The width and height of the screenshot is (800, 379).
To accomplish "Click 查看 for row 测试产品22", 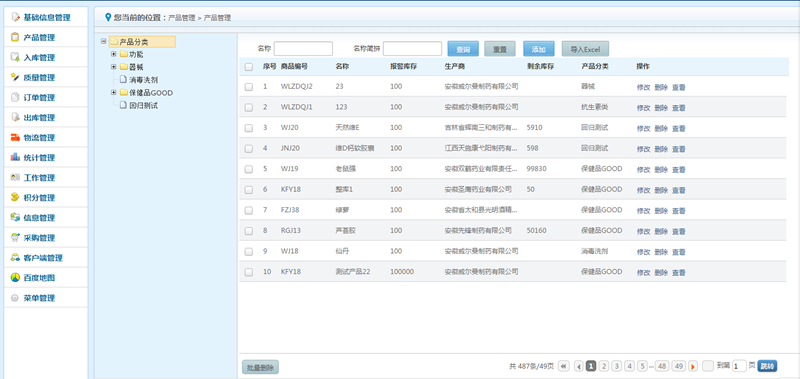I will [679, 272].
